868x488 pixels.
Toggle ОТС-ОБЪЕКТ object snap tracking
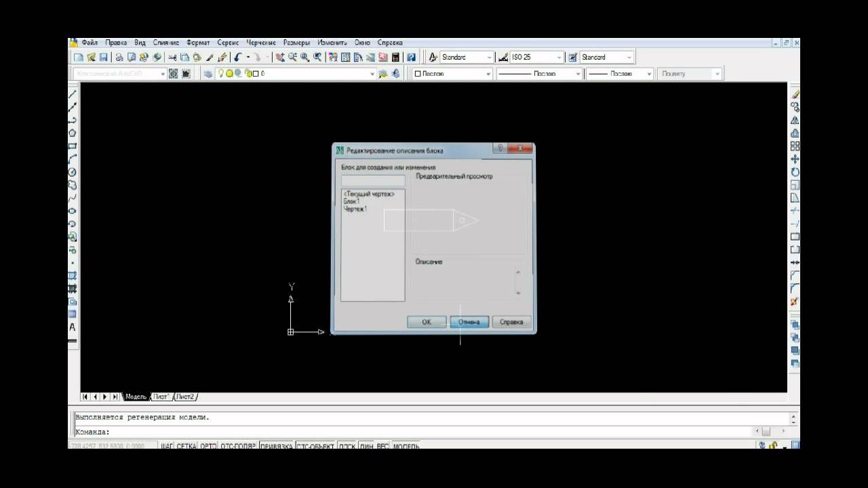[315, 446]
